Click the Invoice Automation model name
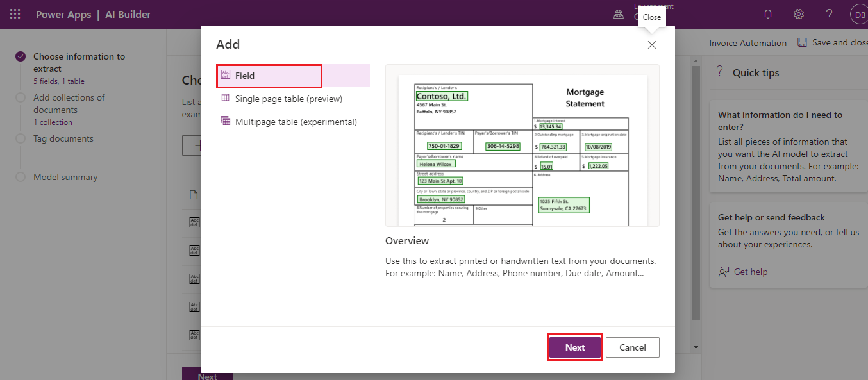This screenshot has height=380, width=868. point(747,43)
